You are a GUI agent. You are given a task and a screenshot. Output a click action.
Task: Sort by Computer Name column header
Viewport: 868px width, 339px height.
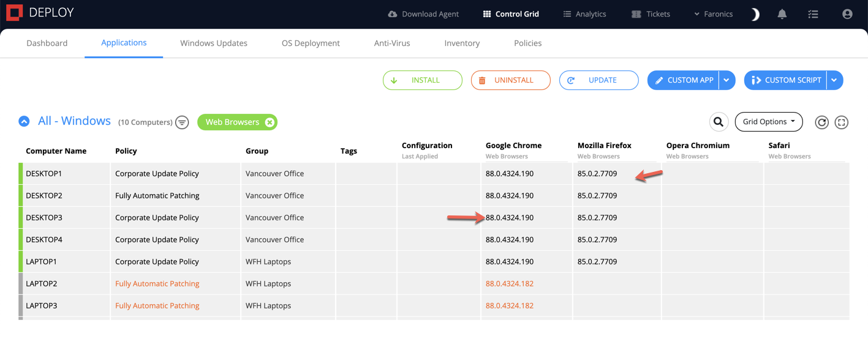click(56, 151)
